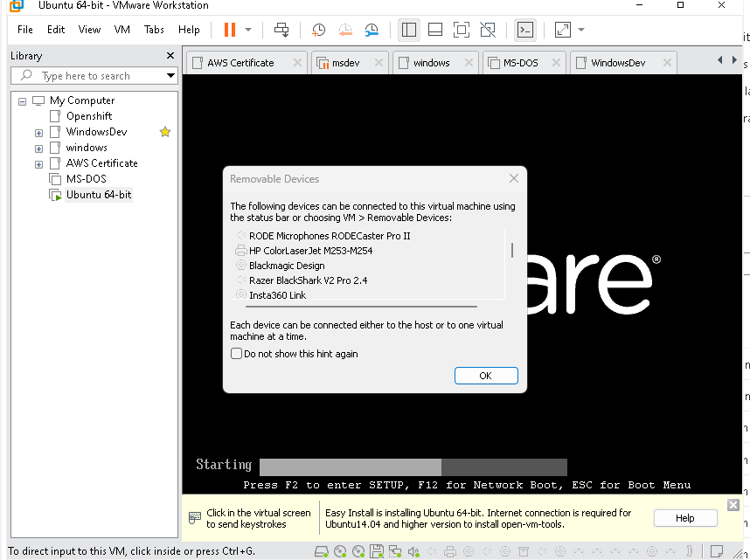The height and width of the screenshot is (560, 750).
Task: Toggle the library sidebar view icon
Action: [x=408, y=30]
